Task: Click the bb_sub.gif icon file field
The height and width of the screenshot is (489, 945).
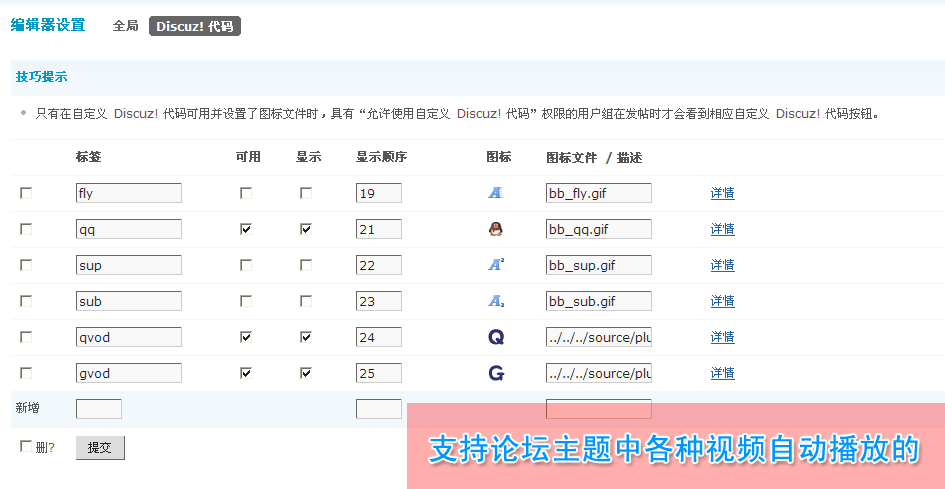Action: 598,301
